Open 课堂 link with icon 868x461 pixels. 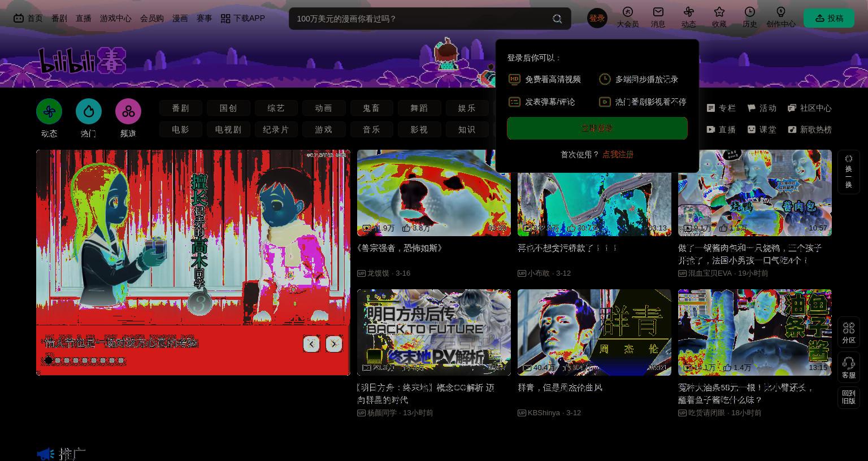click(x=762, y=129)
